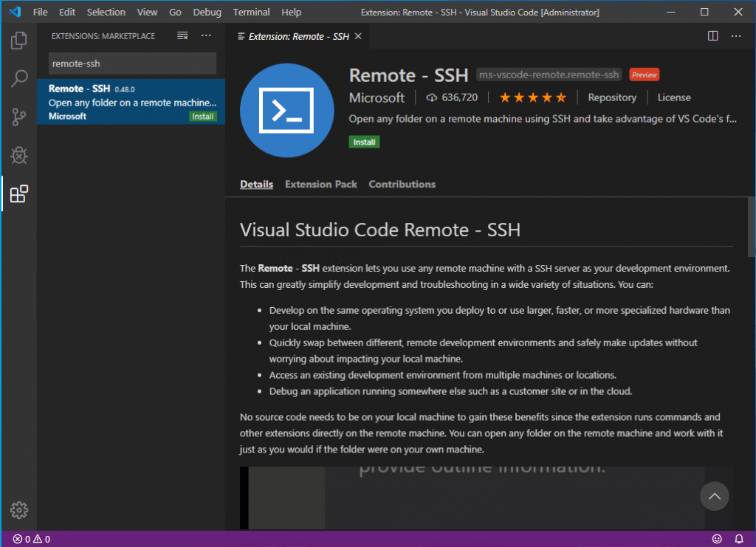Image resolution: width=756 pixels, height=547 pixels.
Task: Switch to the Contributions tab
Action: [402, 184]
